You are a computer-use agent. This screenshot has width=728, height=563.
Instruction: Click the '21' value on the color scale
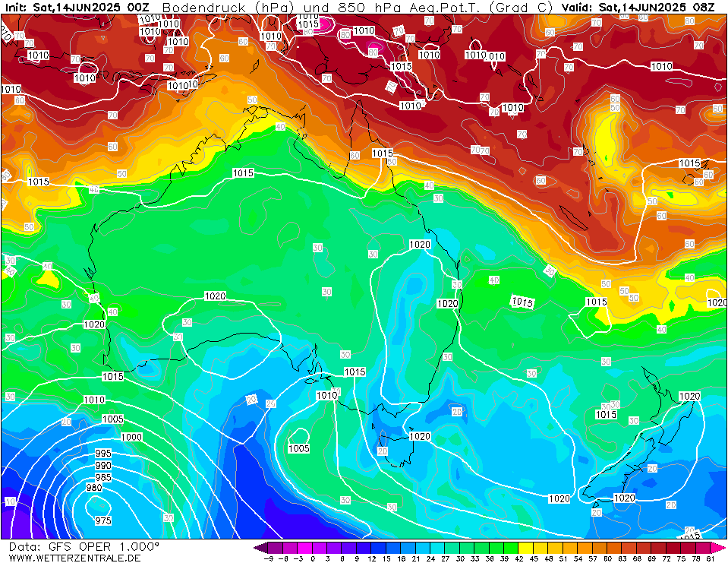tap(415, 558)
